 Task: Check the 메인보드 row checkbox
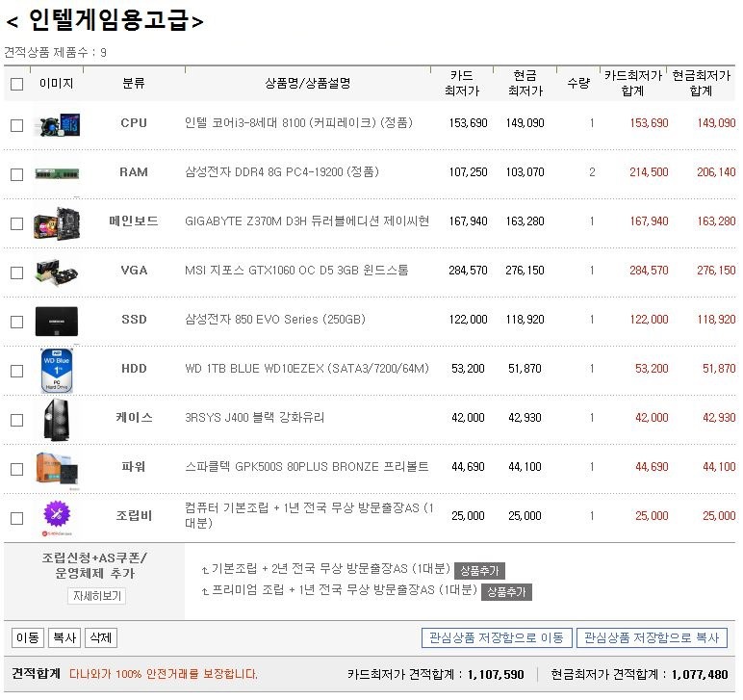pyautogui.click(x=16, y=223)
